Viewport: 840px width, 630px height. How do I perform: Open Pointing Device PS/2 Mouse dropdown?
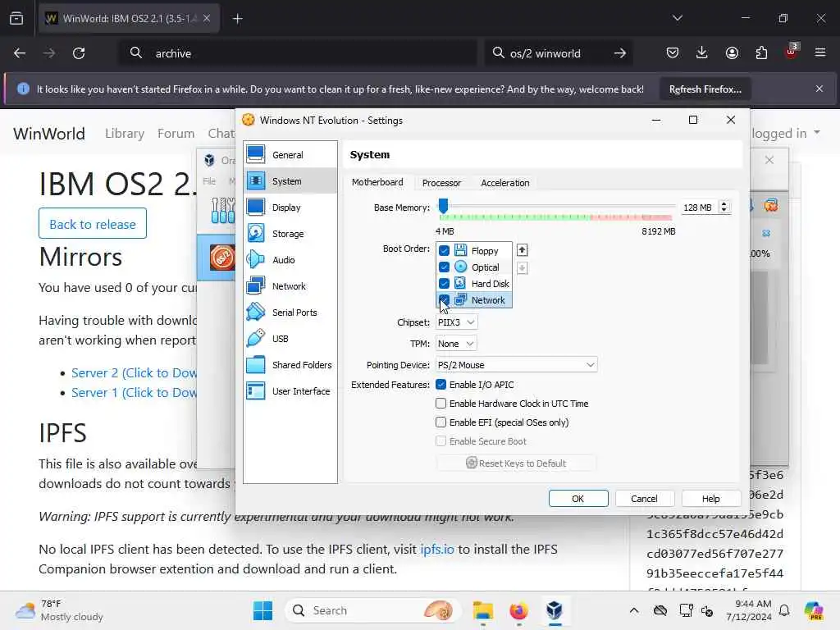pyautogui.click(x=517, y=365)
